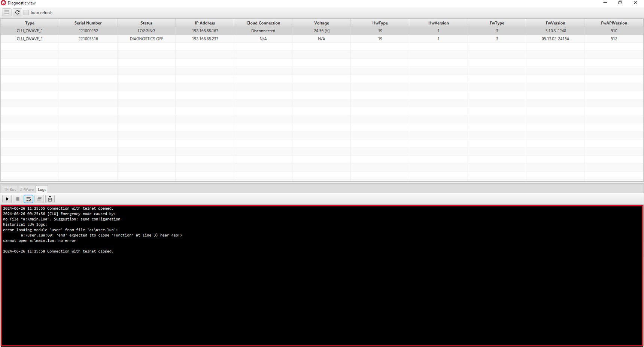Click IP address 192.168.88.237
644x347 pixels.
(205, 39)
